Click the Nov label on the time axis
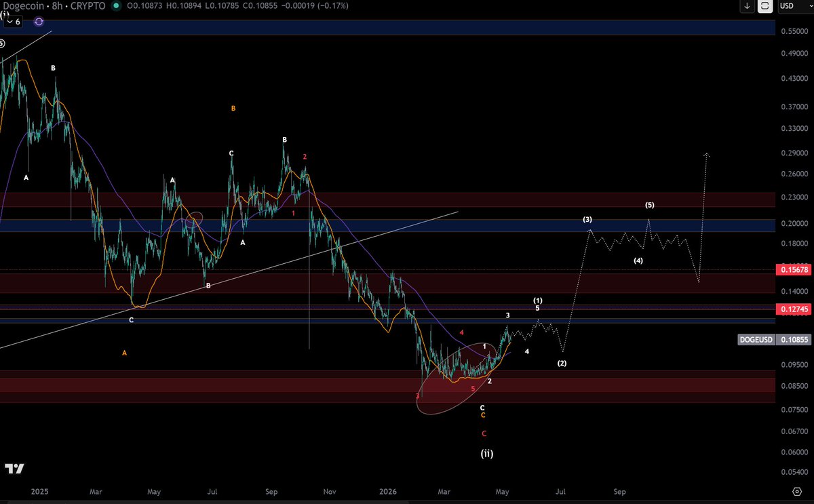 (x=330, y=490)
